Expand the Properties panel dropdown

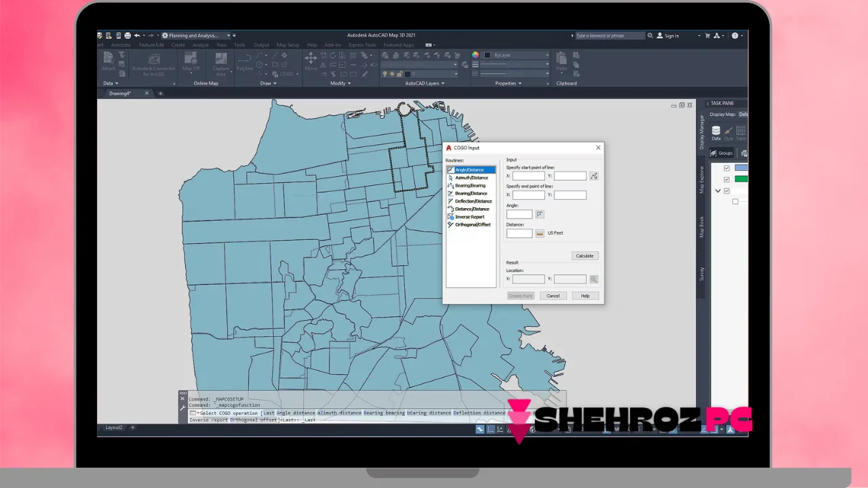(509, 83)
